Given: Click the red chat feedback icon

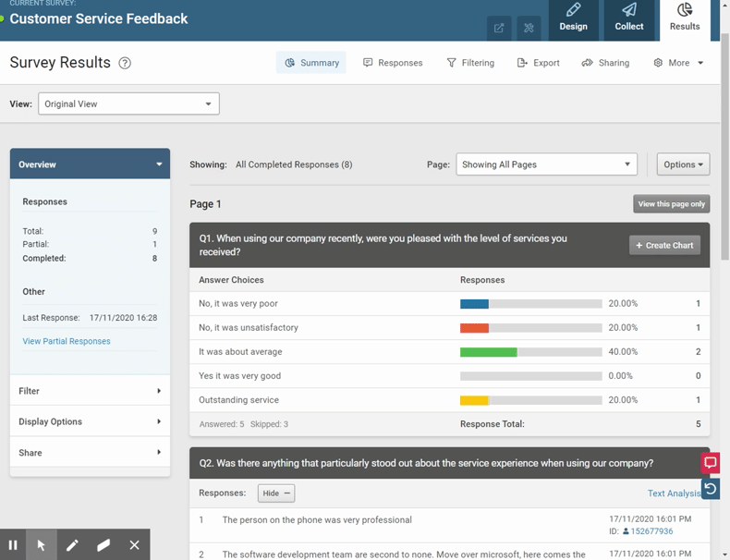Looking at the screenshot, I should tap(711, 463).
